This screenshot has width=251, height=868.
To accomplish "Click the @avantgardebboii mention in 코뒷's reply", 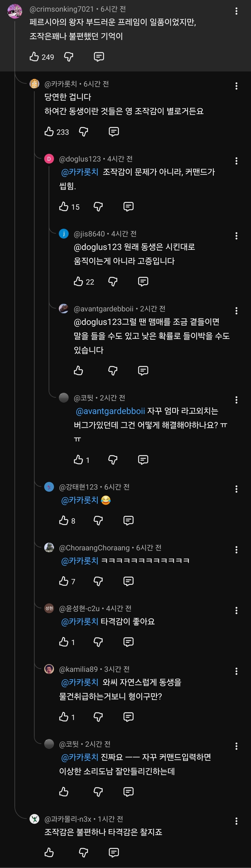I will pos(110,411).
